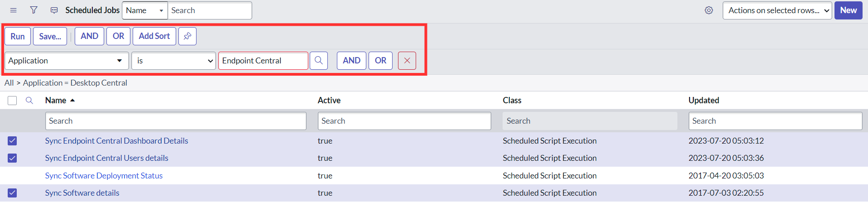Click the All breadcrumb link
Screen dimensions: 868x207
click(9, 83)
